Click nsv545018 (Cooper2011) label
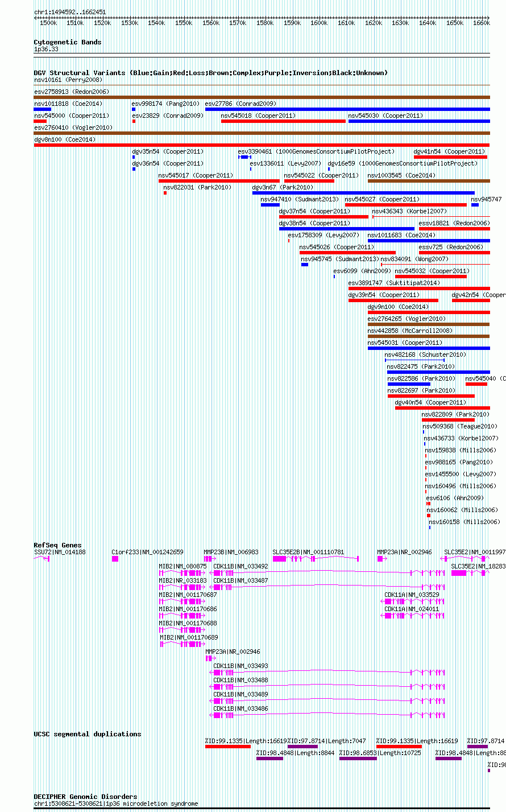This screenshot has height=812, width=506. tap(258, 116)
